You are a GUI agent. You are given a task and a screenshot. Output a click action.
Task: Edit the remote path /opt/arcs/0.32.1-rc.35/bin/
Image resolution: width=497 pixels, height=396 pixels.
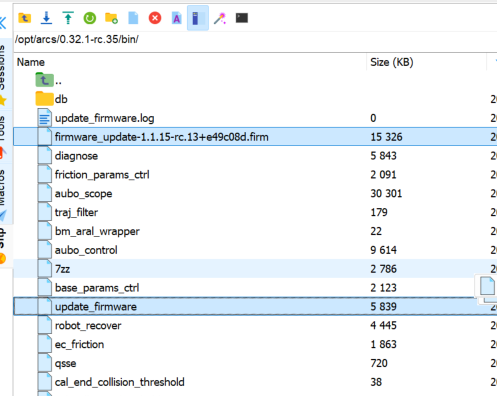point(255,39)
